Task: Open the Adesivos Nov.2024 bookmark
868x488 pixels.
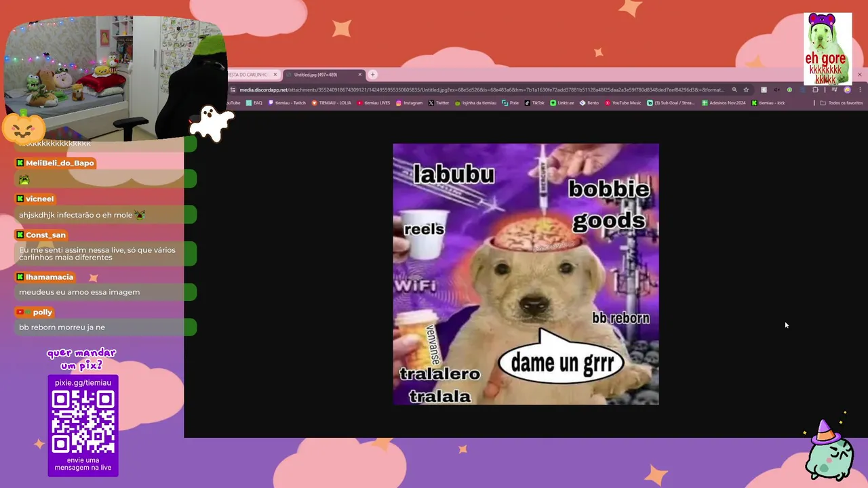Action: pyautogui.click(x=724, y=103)
